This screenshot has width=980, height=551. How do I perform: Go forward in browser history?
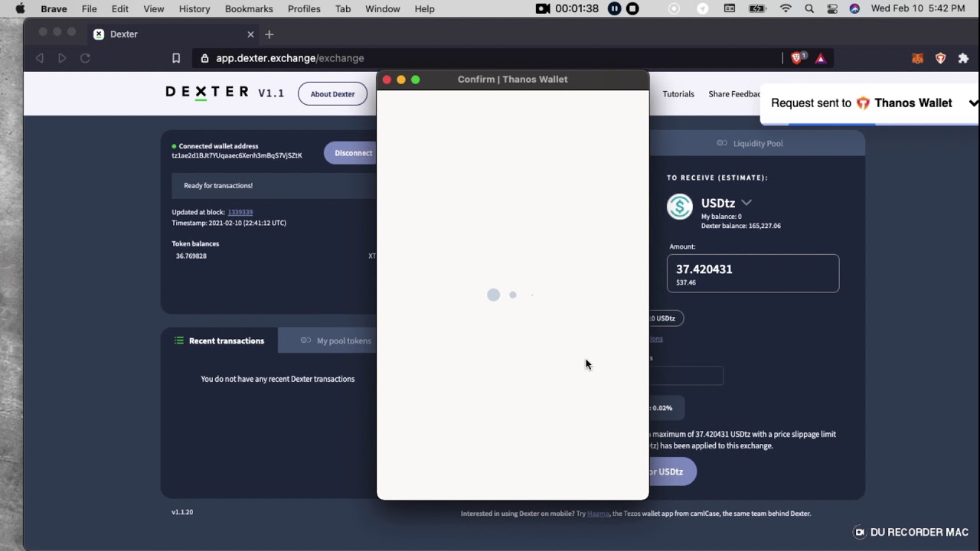pos(62,58)
